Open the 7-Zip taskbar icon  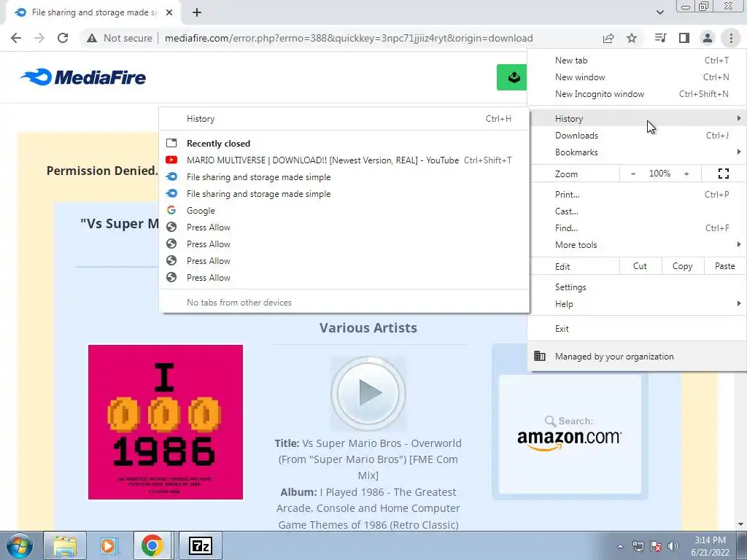(201, 545)
